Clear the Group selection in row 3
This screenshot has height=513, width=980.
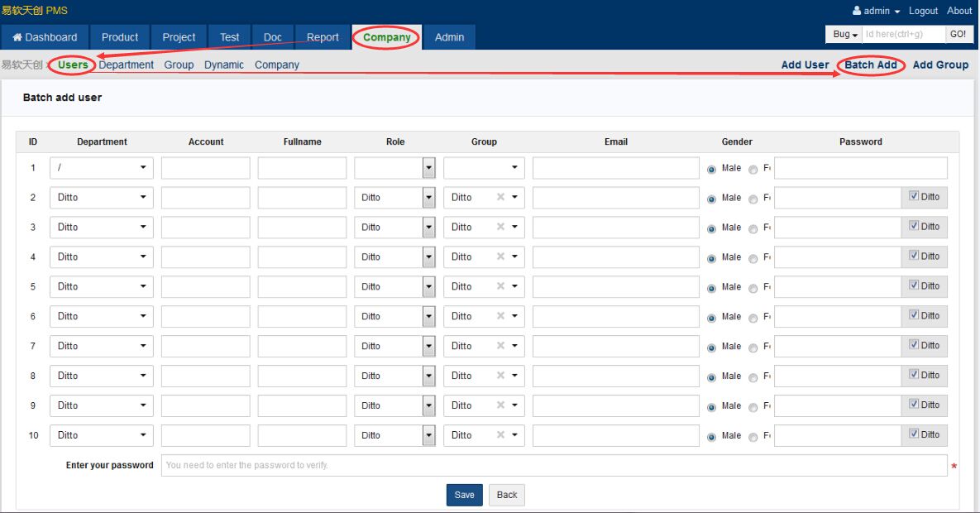500,228
